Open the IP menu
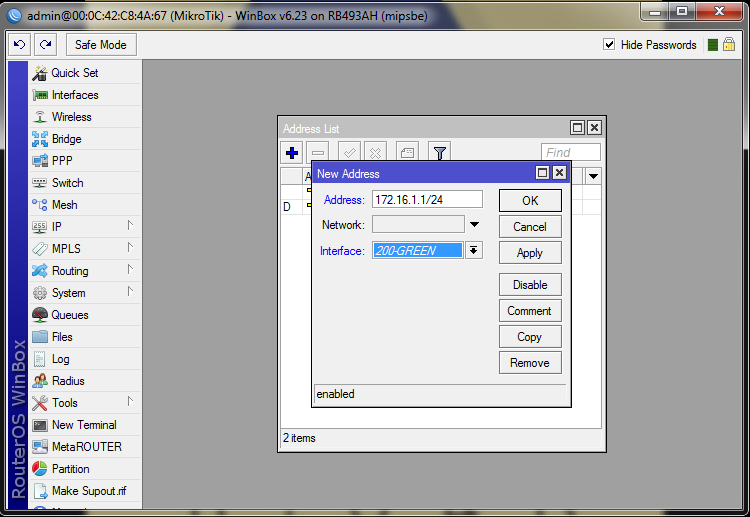 [x=86, y=227]
